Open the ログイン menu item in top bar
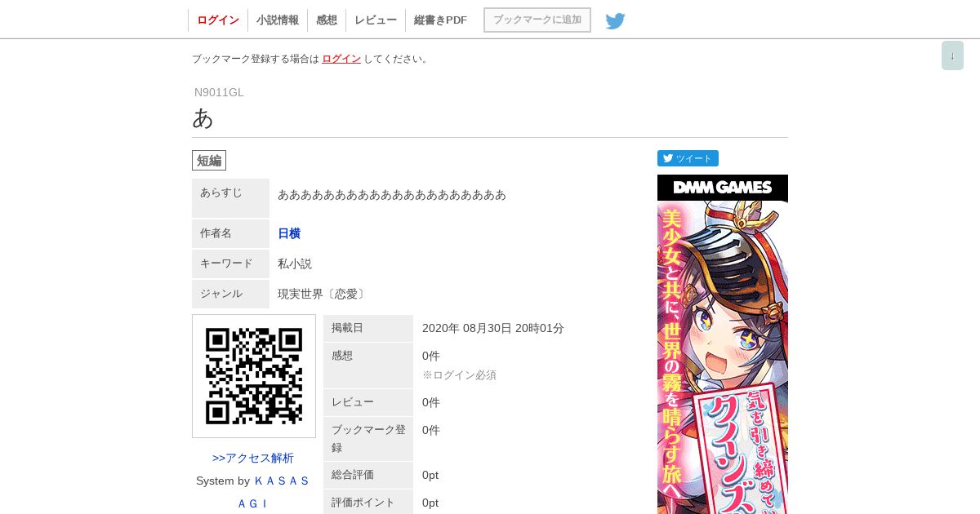980x514 pixels. tap(218, 20)
